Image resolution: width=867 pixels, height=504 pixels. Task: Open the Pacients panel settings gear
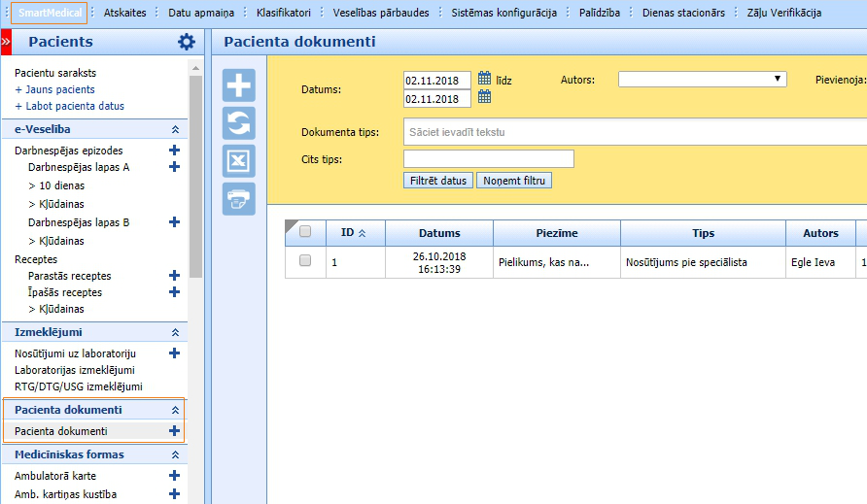186,42
